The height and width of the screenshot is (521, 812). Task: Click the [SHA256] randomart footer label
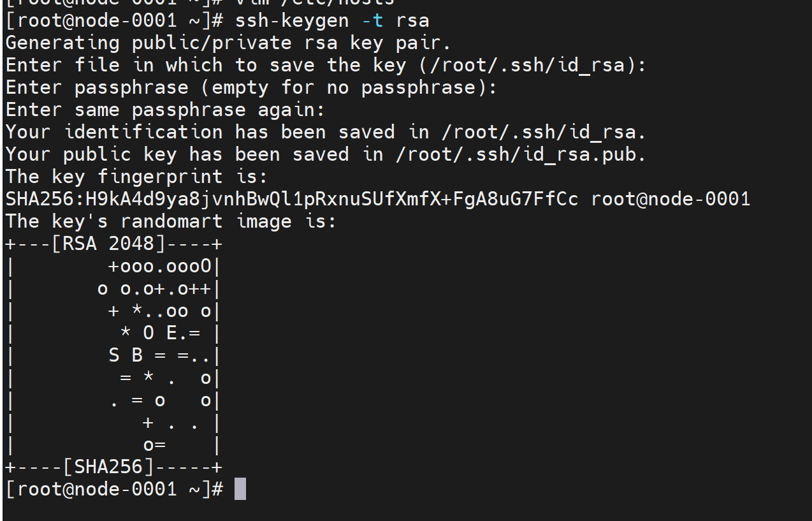(x=108, y=467)
